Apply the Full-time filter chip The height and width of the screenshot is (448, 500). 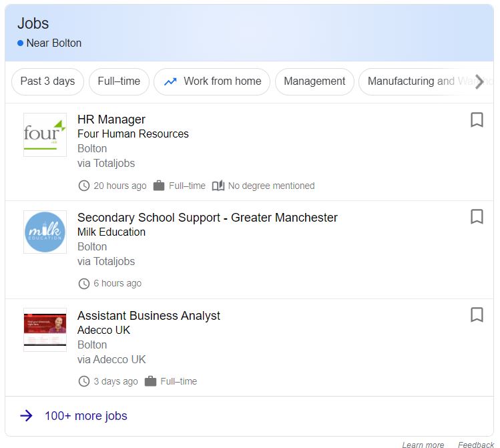119,81
